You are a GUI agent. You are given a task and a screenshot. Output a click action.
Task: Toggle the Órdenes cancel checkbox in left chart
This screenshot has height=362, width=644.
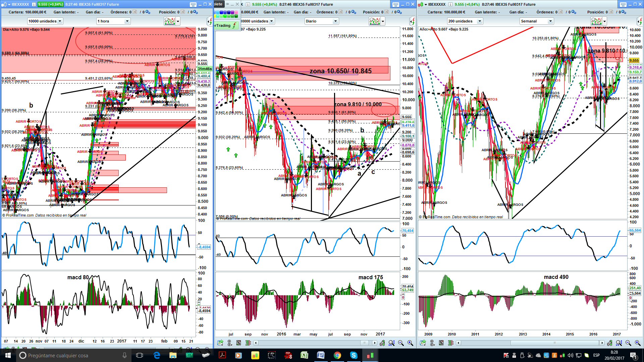(135, 12)
